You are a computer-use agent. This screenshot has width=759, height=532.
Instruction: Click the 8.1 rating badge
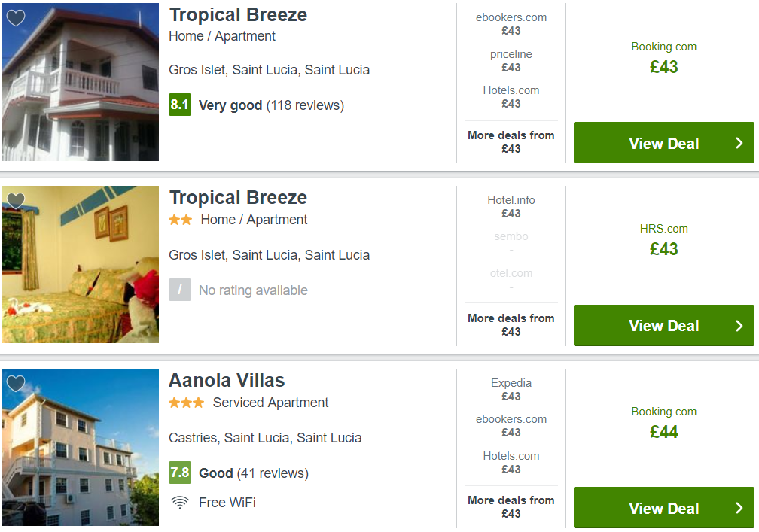click(x=179, y=105)
